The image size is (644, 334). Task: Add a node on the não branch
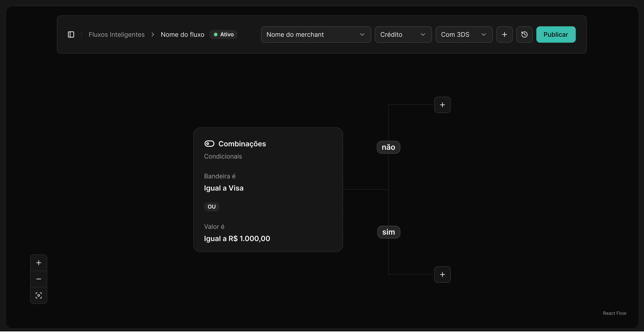point(442,105)
